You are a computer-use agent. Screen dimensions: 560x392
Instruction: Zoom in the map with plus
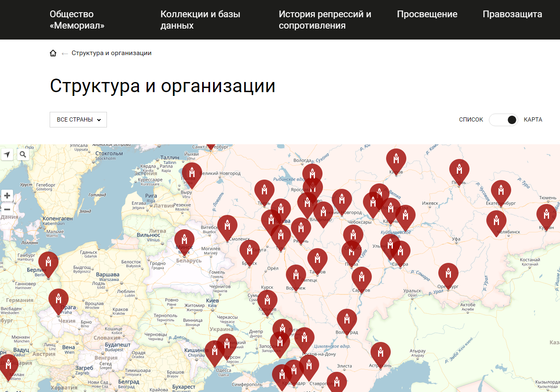[7, 196]
